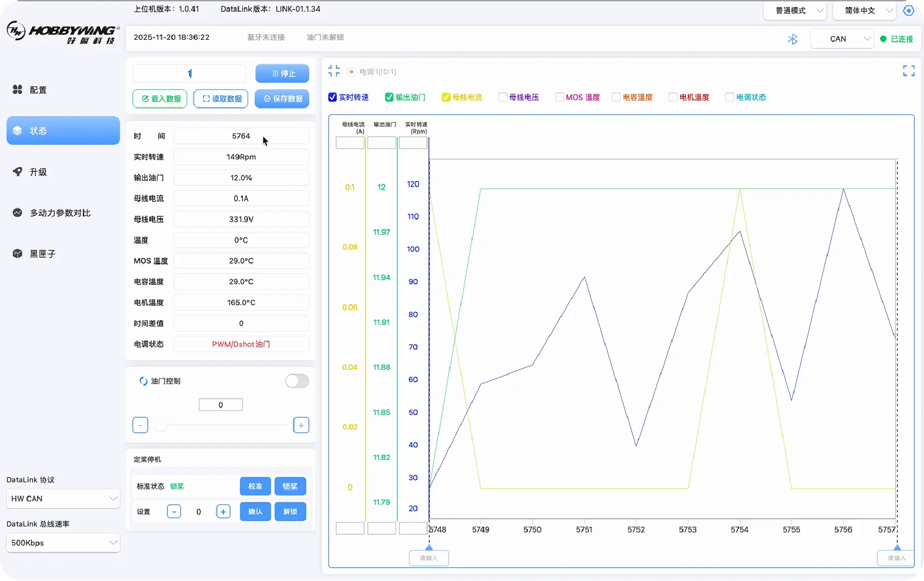Click the Bluetooth icon in header
924x581 pixels.
(x=792, y=39)
